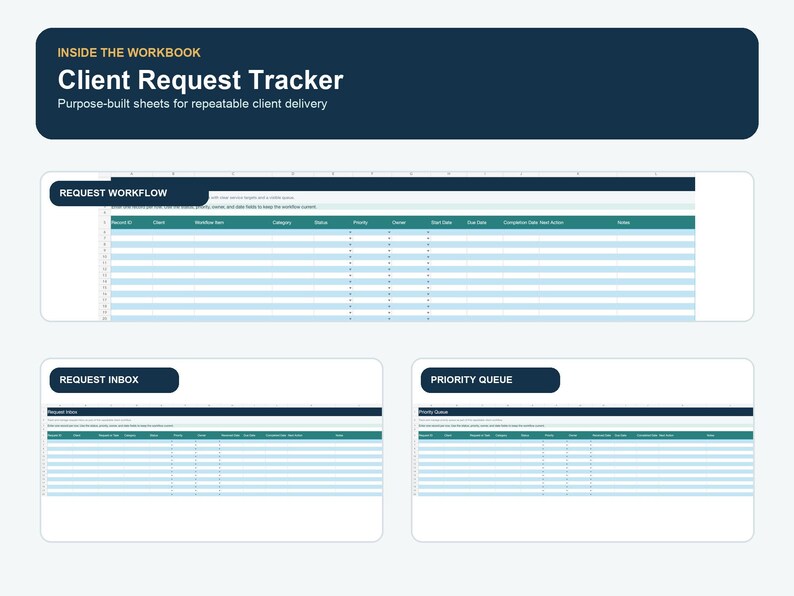Screen dimensions: 794x596
Task: Open the Owner dropdown in Request Workflow row 6
Action: click(x=428, y=232)
